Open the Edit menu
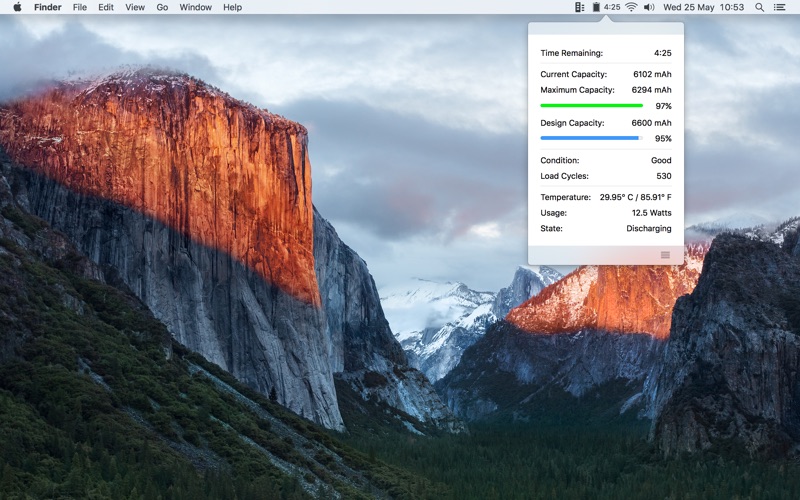800x500 pixels. (x=106, y=7)
